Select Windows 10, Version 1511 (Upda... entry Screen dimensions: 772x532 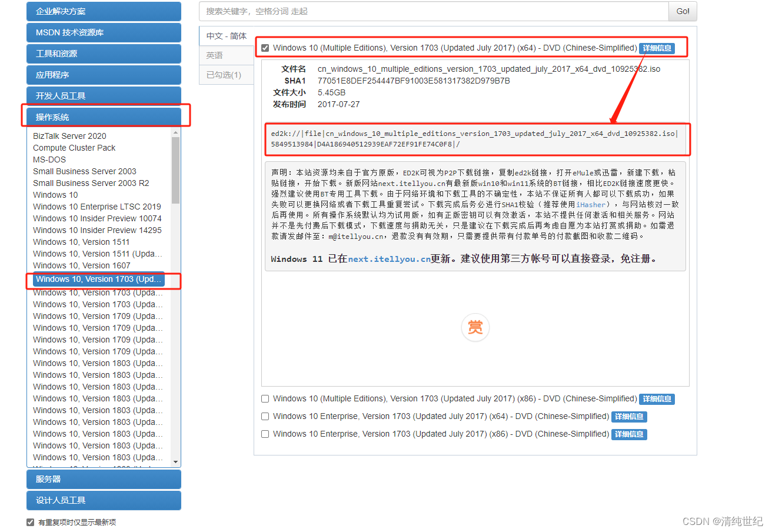tap(98, 254)
